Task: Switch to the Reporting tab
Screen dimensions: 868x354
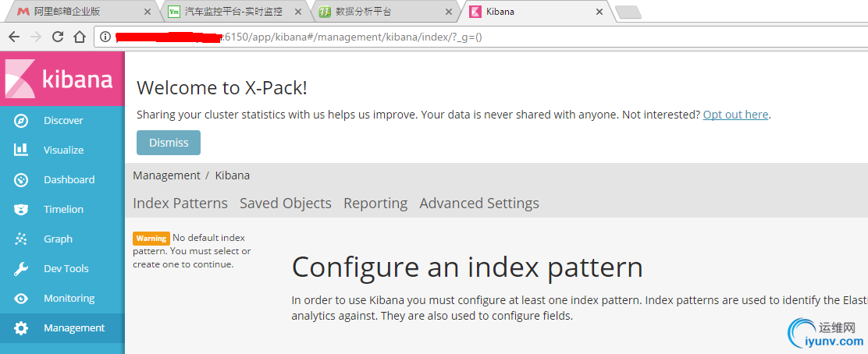Action: coord(375,204)
